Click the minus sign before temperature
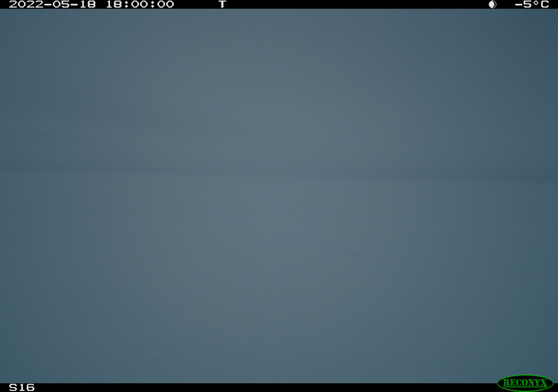This screenshot has width=558, height=392. (x=518, y=5)
